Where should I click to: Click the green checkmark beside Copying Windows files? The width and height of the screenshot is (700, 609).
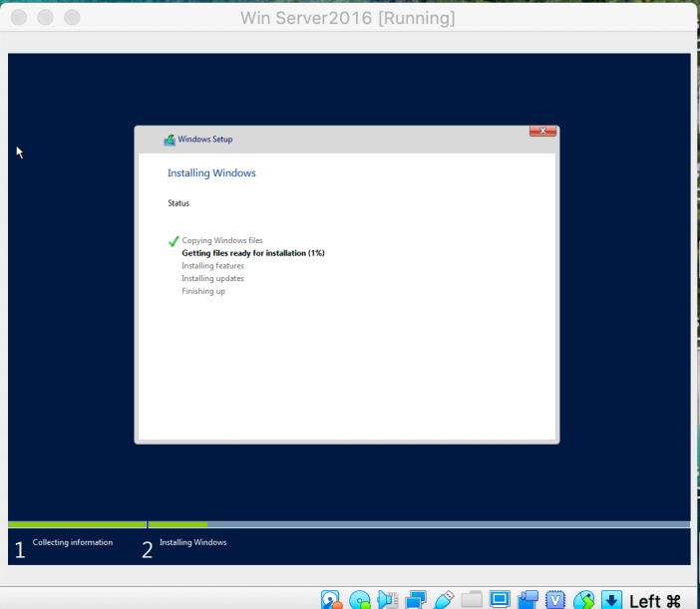[174, 241]
